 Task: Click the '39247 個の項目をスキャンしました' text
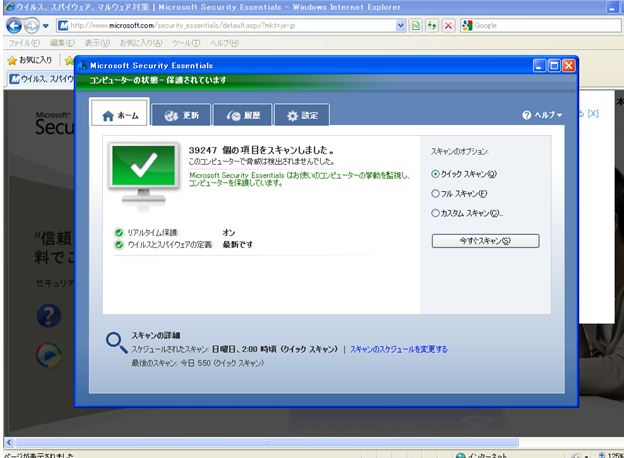point(261,150)
